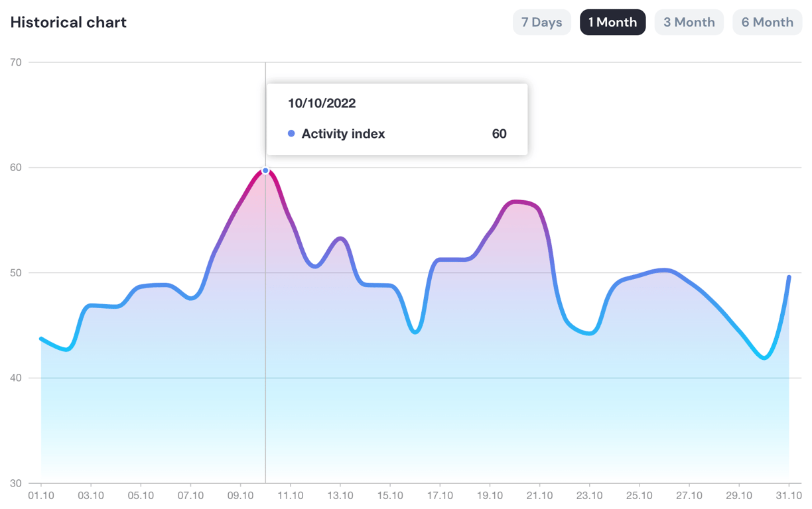Select the 15.10 axis label
Viewport: 812px width, 509px height.
[390, 495]
